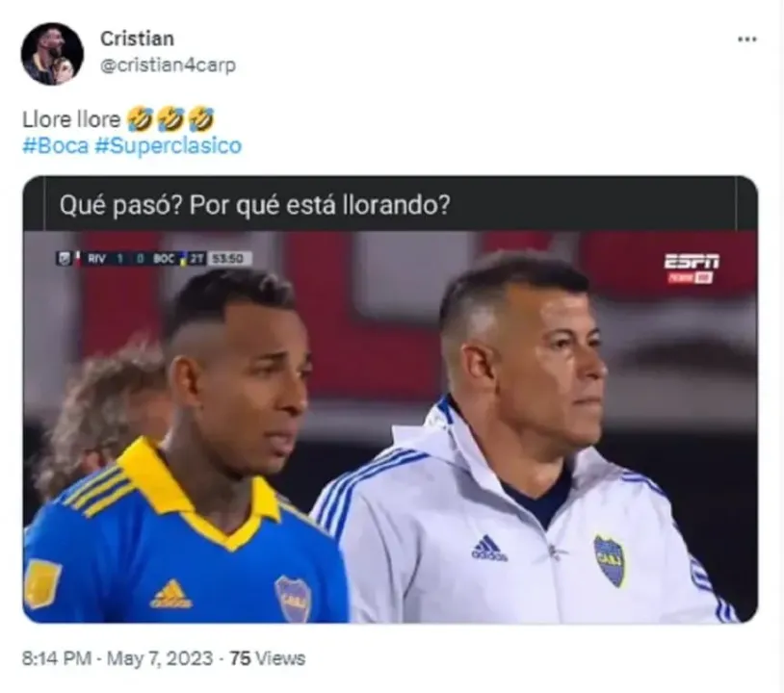
Task: Open the three-dot more options menu
Action: [747, 38]
